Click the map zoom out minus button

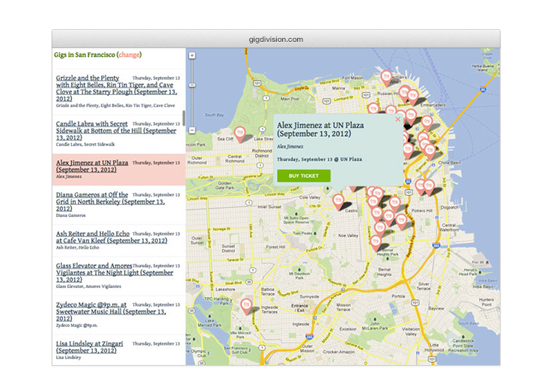coord(192,129)
